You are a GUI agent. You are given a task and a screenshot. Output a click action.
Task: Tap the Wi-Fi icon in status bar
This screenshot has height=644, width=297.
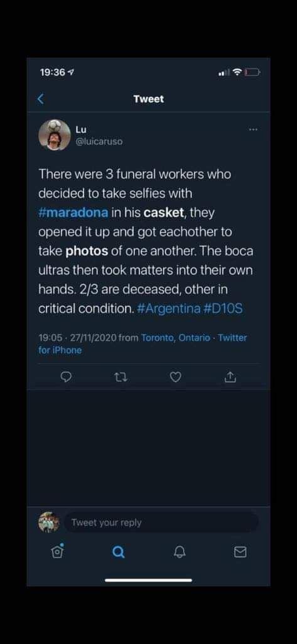pos(237,72)
